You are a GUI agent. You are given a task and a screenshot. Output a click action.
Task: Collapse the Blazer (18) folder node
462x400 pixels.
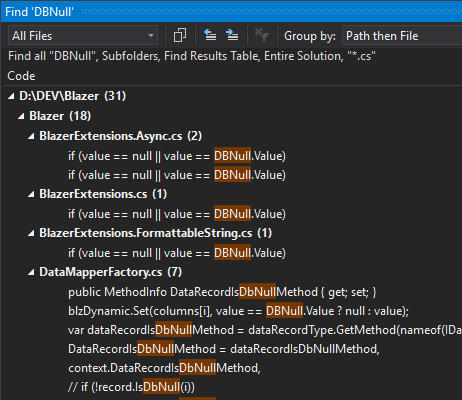pos(21,116)
